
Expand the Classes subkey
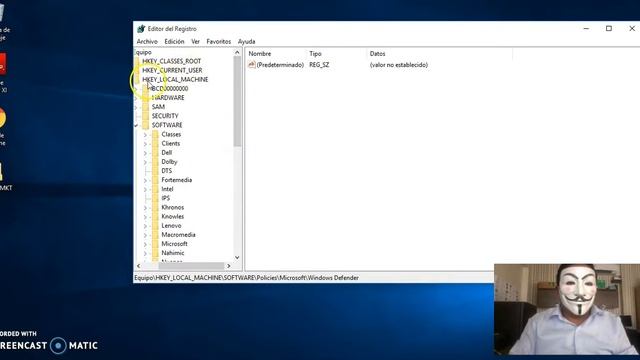pyautogui.click(x=145, y=135)
